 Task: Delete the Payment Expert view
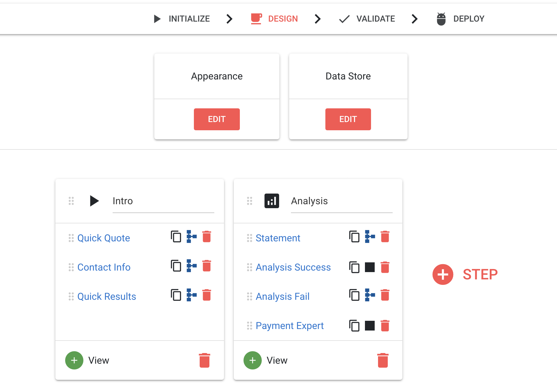[385, 326]
